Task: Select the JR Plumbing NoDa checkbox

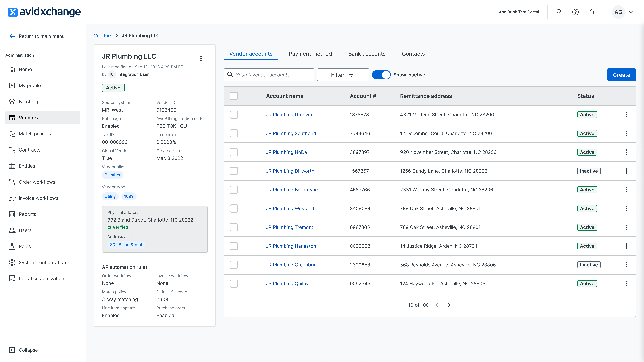Action: coord(234,152)
